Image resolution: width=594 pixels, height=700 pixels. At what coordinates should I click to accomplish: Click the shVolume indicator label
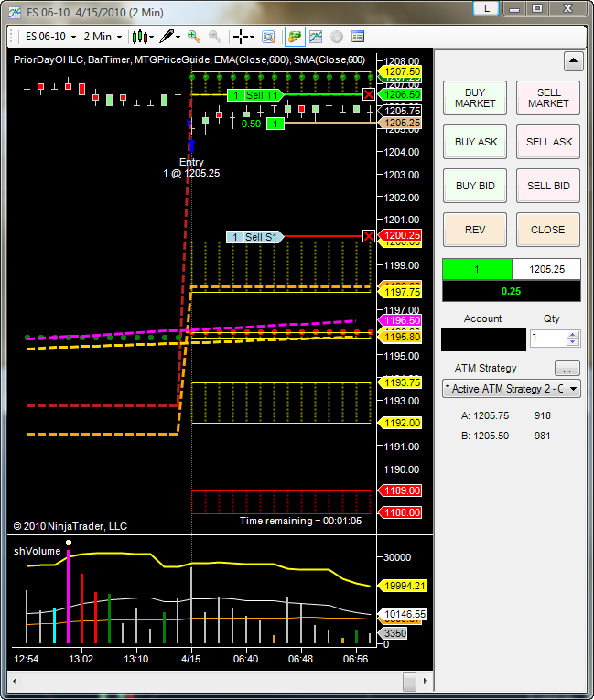point(38,552)
